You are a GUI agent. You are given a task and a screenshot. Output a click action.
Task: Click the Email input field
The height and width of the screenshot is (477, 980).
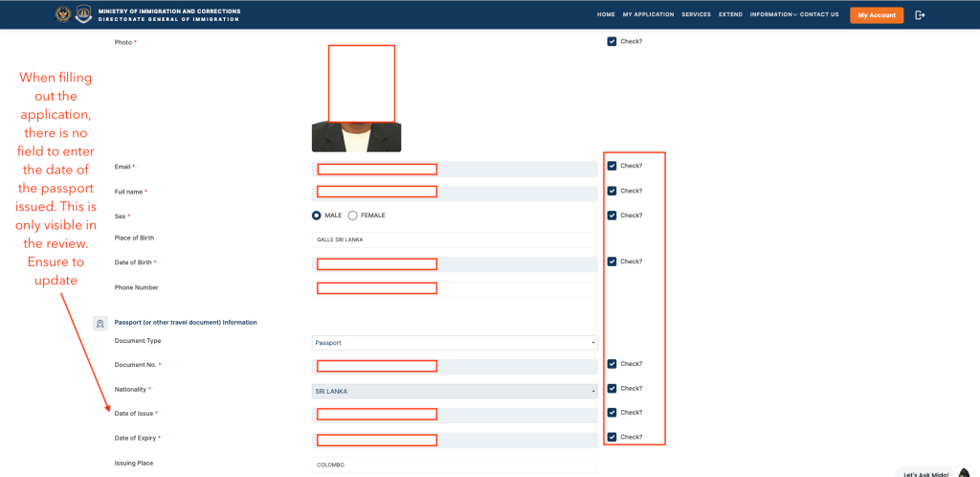click(x=455, y=169)
